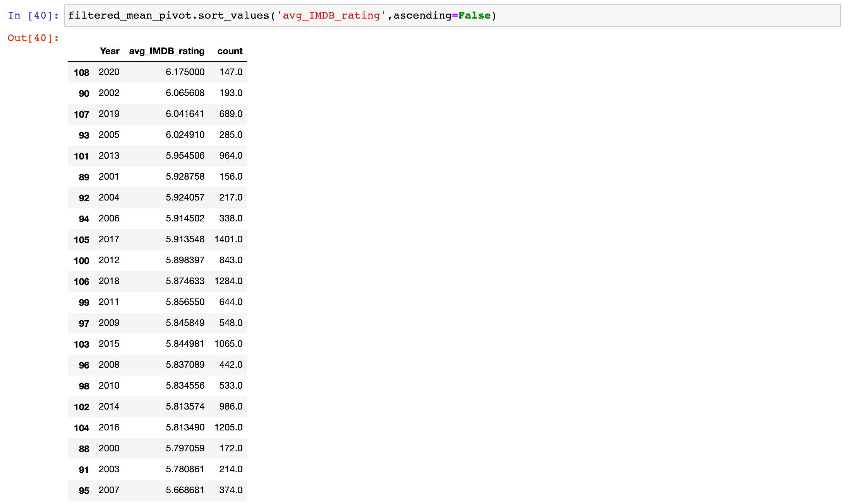Click the code input cell with sort_values

[x=452, y=15]
